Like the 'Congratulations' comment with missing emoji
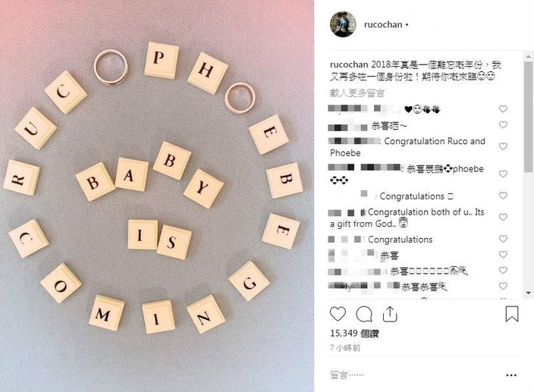This screenshot has width=534, height=392. click(503, 196)
